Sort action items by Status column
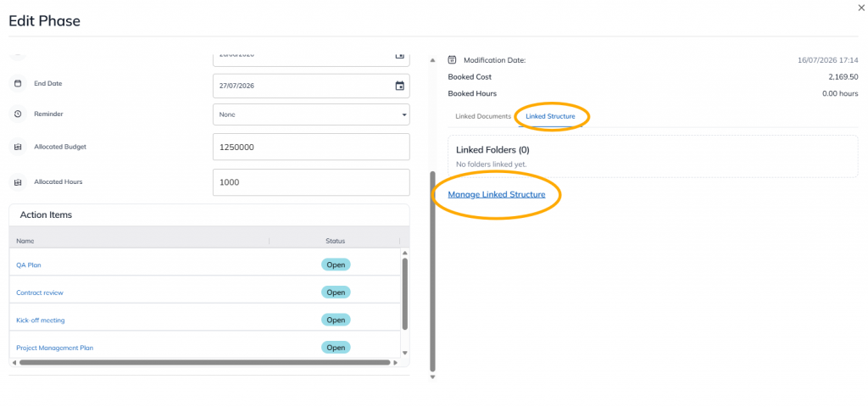 (335, 241)
